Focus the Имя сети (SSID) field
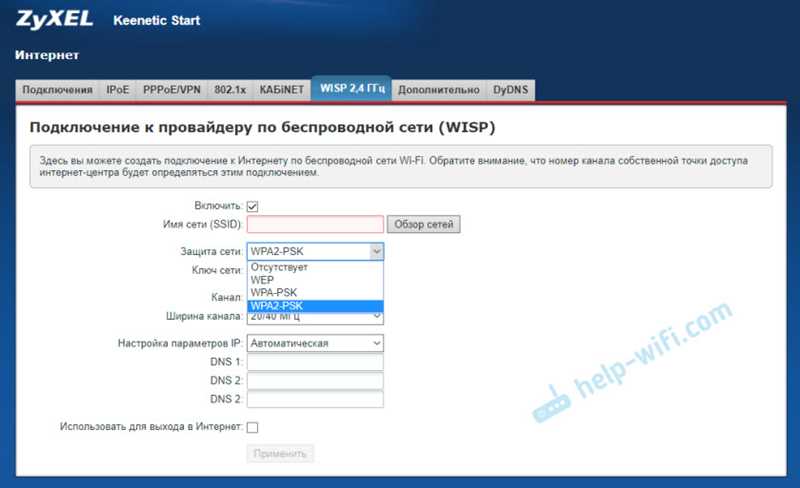 point(315,224)
